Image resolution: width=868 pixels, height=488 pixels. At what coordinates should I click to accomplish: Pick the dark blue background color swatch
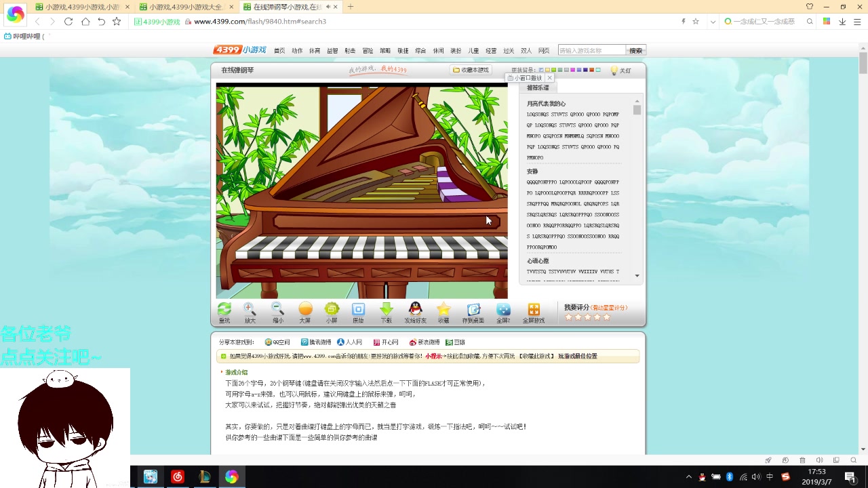(x=585, y=70)
